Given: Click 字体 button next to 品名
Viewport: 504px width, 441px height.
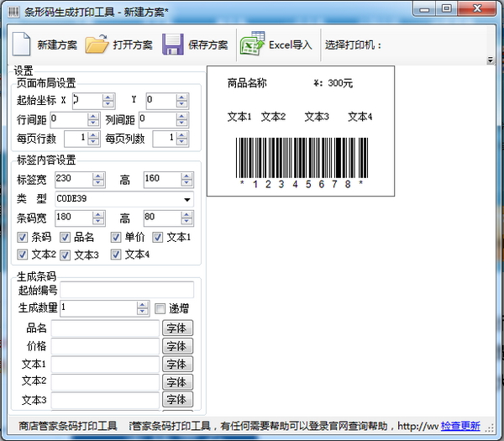Looking at the screenshot, I should click(x=177, y=328).
